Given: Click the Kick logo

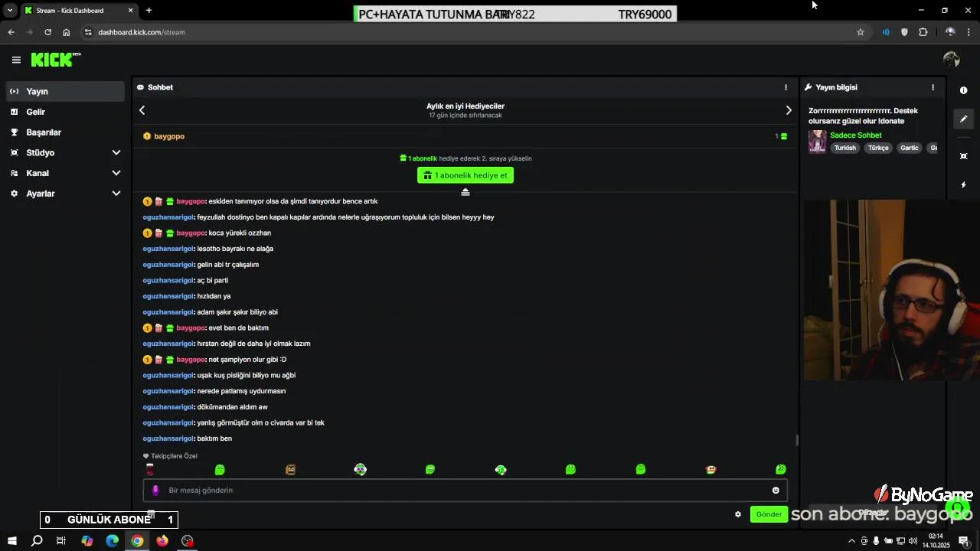Looking at the screenshot, I should click(55, 60).
